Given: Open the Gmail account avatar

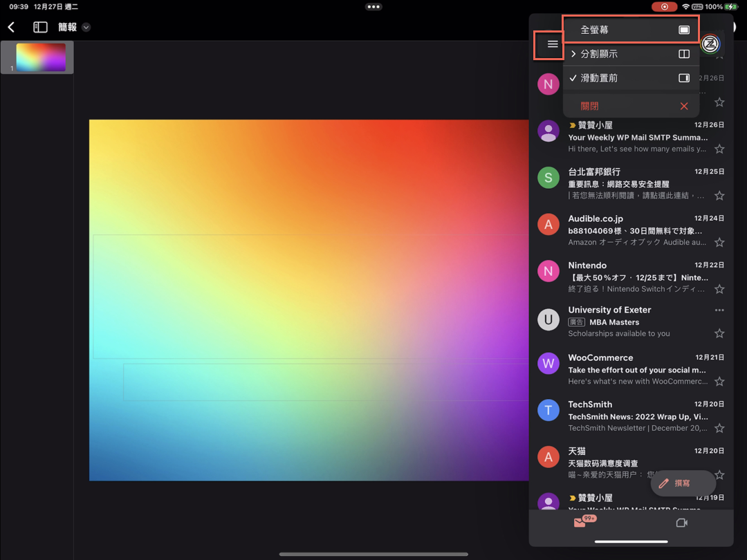Looking at the screenshot, I should pos(710,44).
